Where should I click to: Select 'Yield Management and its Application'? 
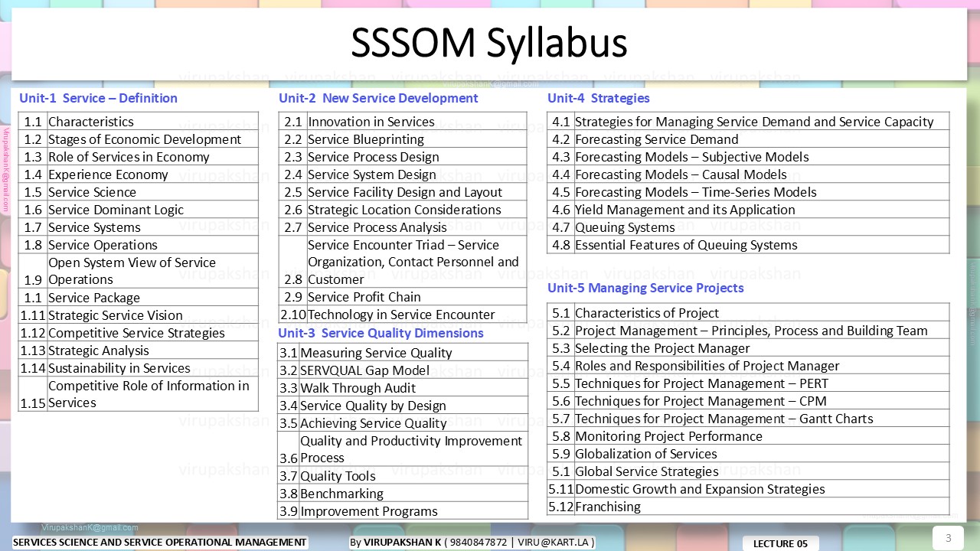(762, 209)
